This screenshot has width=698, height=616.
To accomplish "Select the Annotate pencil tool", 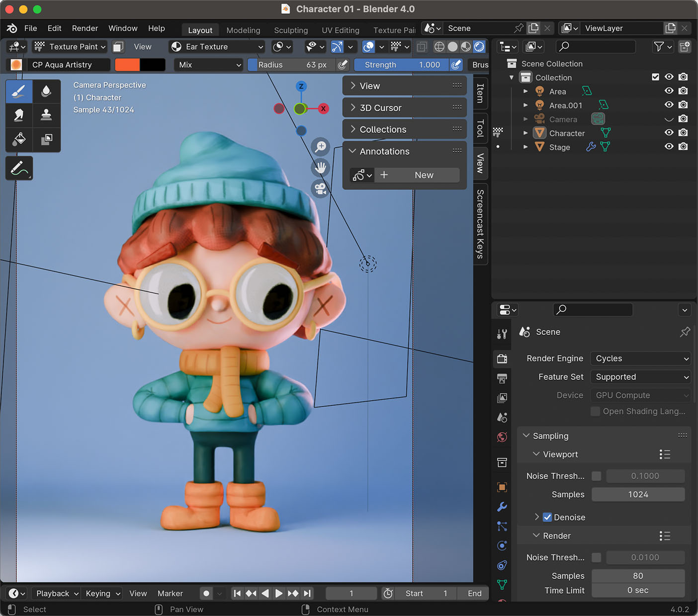I will pos(19,168).
